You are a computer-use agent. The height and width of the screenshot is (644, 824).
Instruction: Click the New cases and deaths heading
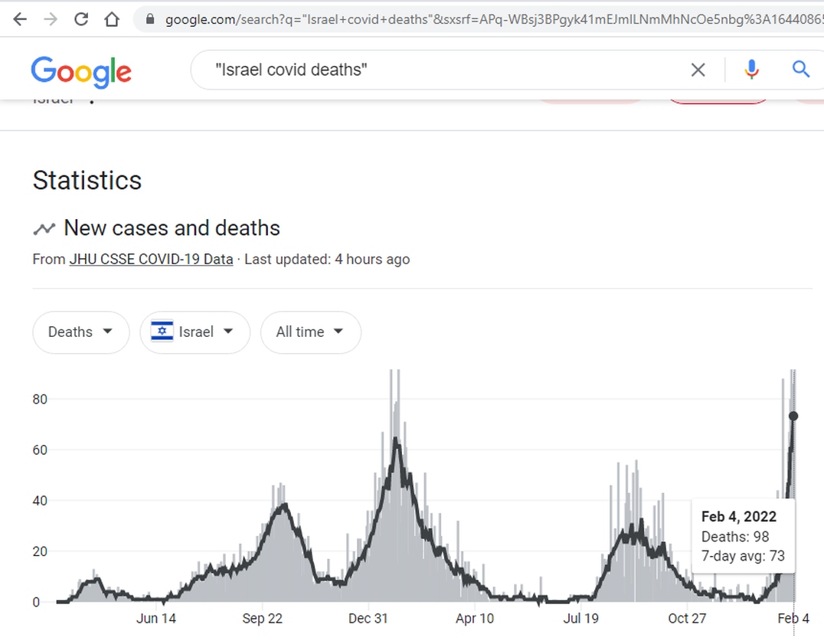[172, 228]
